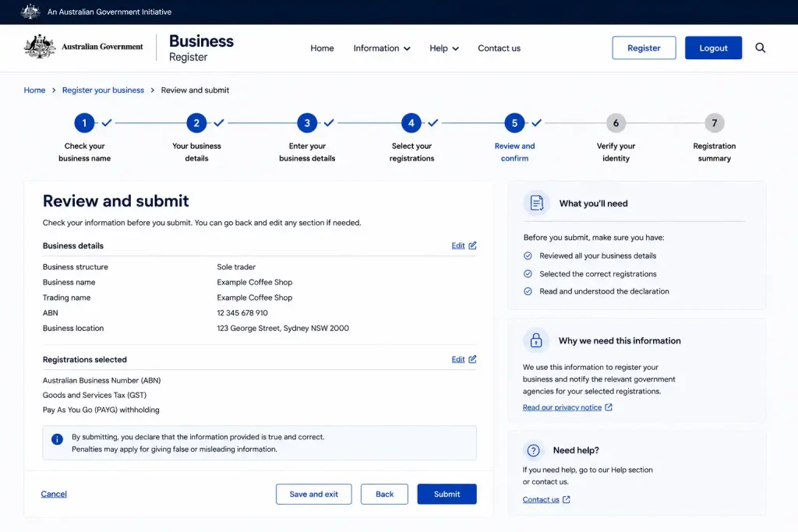Select step 5 Review and confirm circle
798x532 pixels.
514,122
